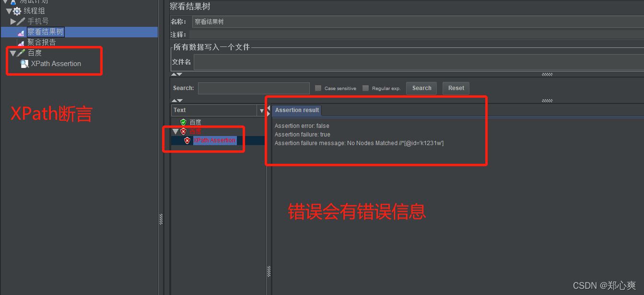Image resolution: width=644 pixels, height=295 pixels.
Task: Click the red failure shield icon of failed 百度 result
Action: click(x=183, y=131)
